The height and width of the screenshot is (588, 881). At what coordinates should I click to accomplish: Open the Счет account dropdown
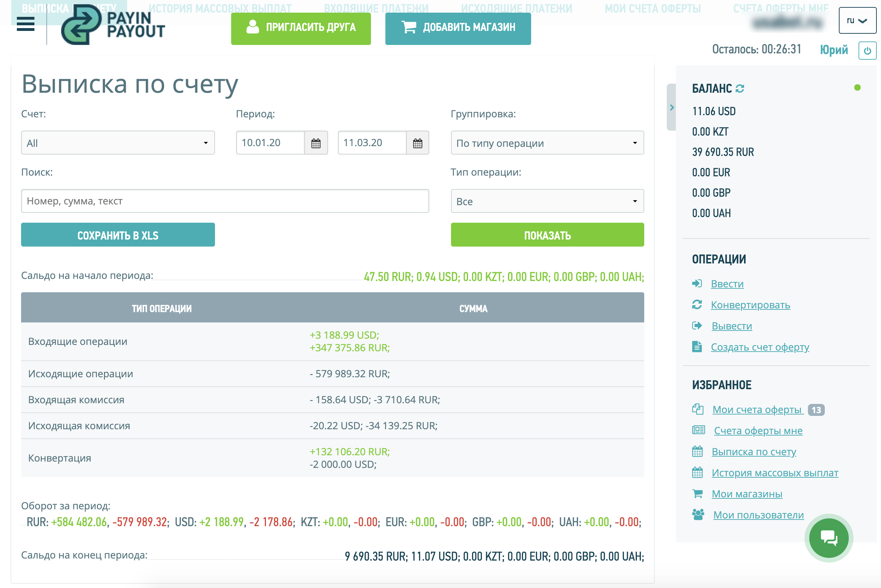tap(118, 143)
